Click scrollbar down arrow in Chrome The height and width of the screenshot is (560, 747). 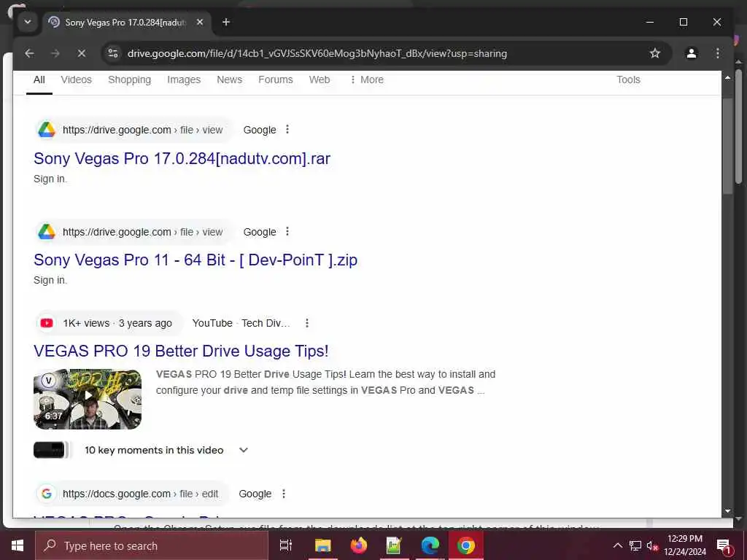(727, 511)
